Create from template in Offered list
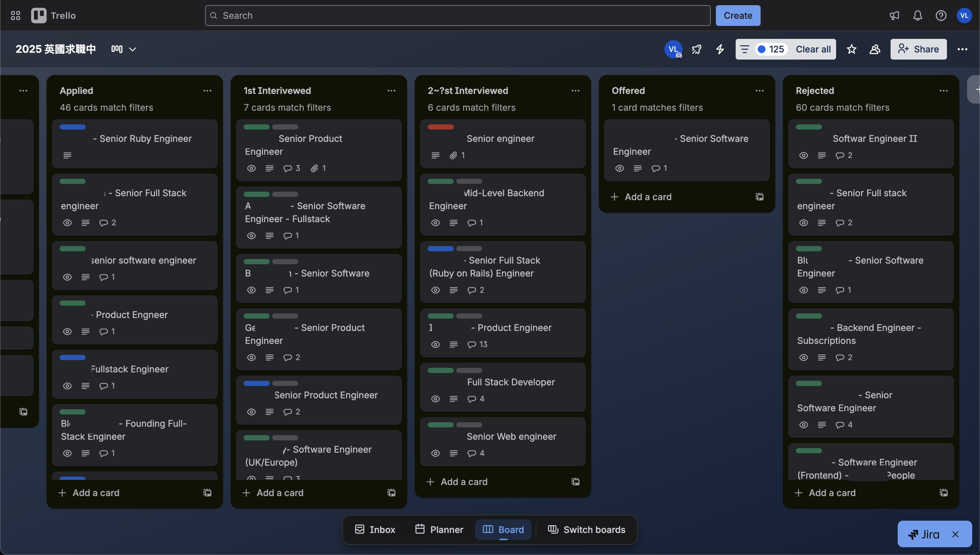This screenshot has height=555, width=980. (760, 197)
